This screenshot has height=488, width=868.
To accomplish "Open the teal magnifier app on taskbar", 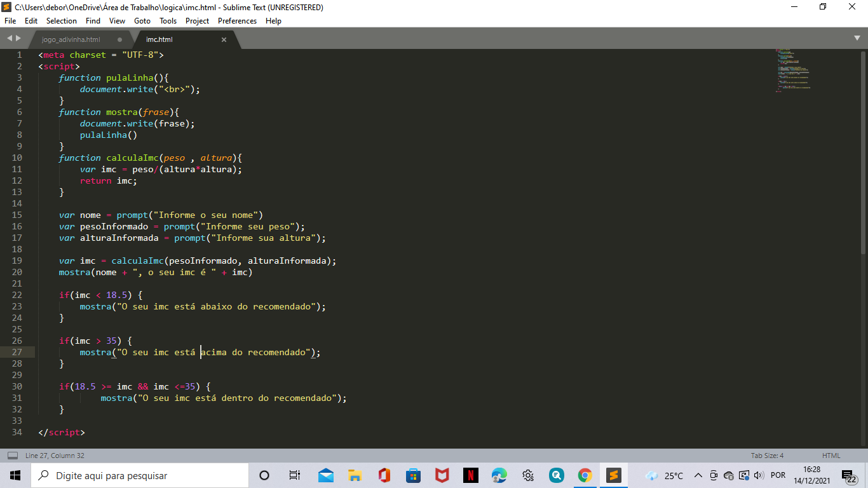I will (557, 475).
